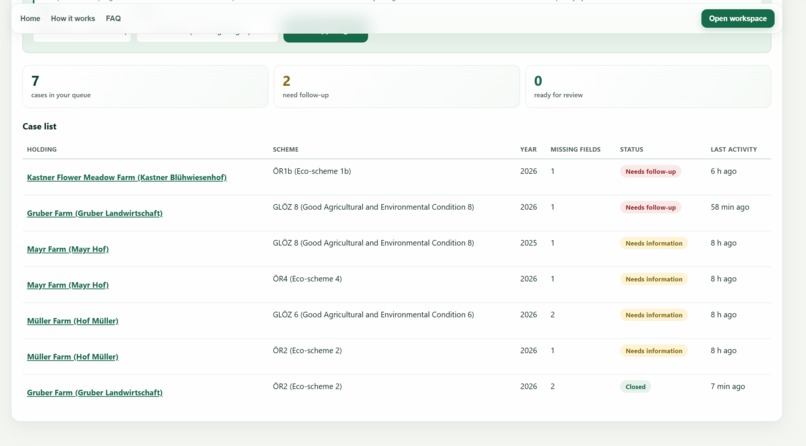Click '8 h ago' in the ÖR4 row
Screen dimensions: 806x446
723,279
